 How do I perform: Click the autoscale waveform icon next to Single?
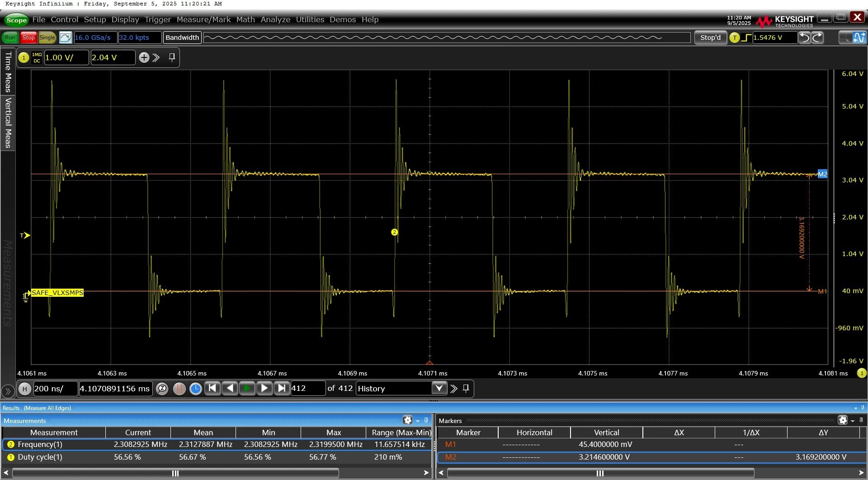[x=66, y=38]
